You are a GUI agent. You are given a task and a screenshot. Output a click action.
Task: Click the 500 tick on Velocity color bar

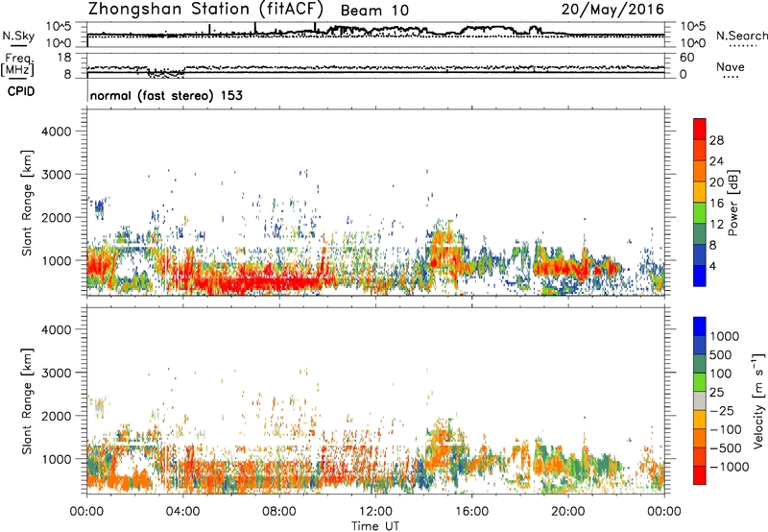(721, 354)
